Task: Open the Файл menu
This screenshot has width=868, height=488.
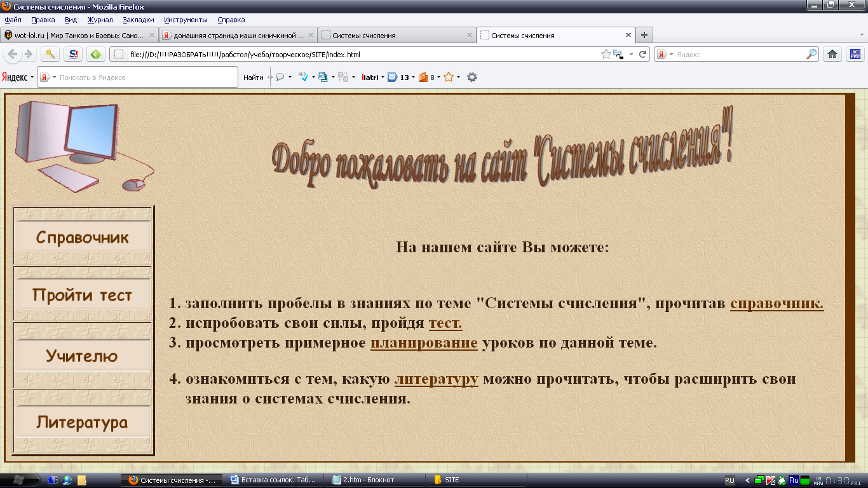Action: [x=13, y=20]
